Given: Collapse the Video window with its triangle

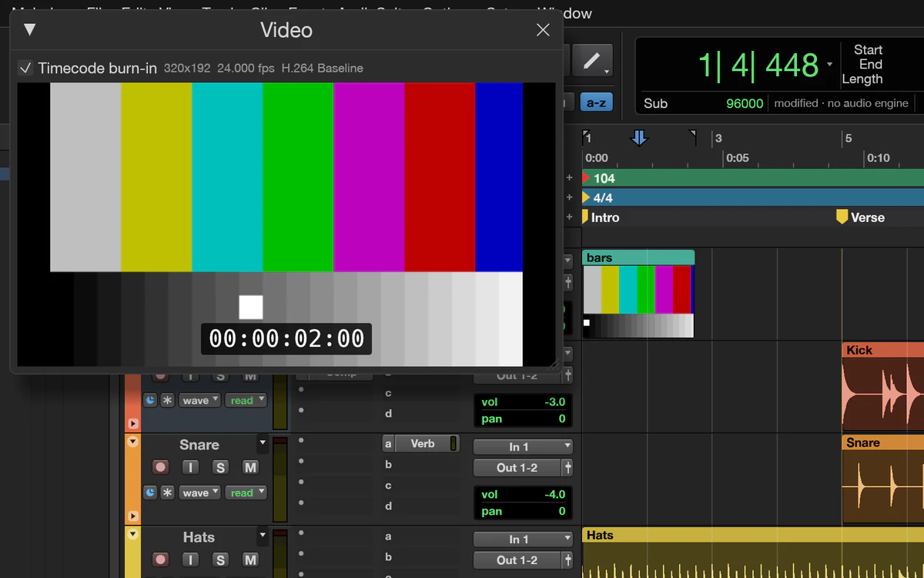Looking at the screenshot, I should coord(29,30).
